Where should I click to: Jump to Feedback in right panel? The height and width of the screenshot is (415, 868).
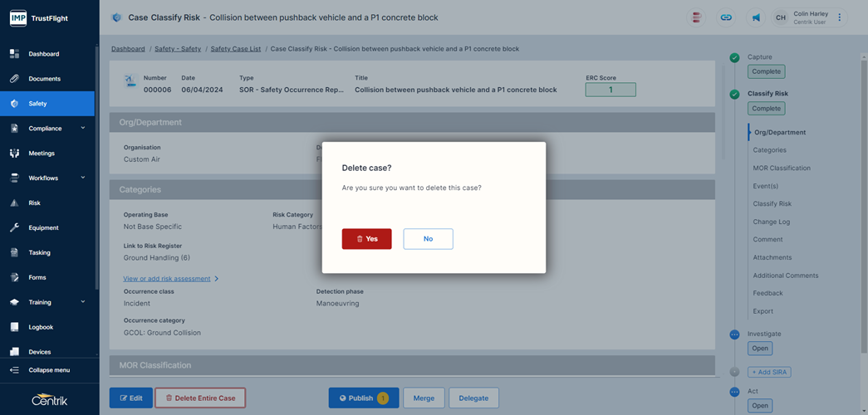(x=767, y=293)
